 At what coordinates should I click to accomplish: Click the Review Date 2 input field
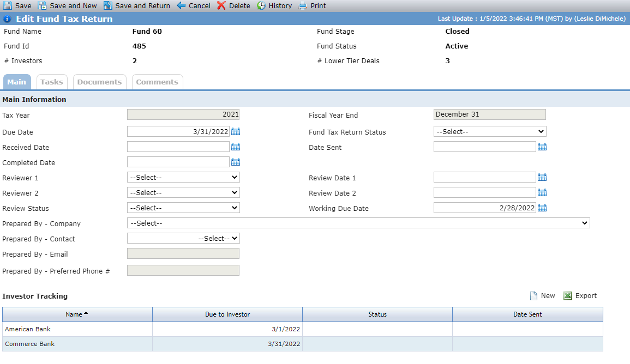coord(484,193)
